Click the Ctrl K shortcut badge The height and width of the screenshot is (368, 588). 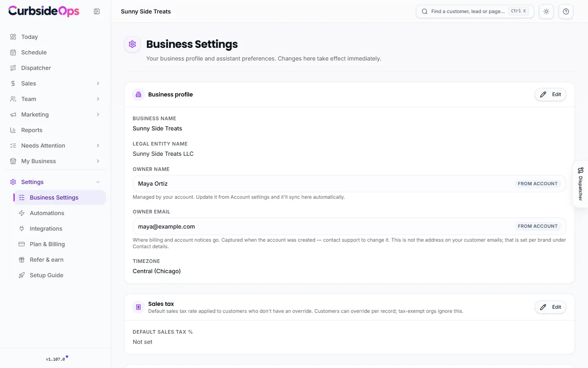point(519,11)
